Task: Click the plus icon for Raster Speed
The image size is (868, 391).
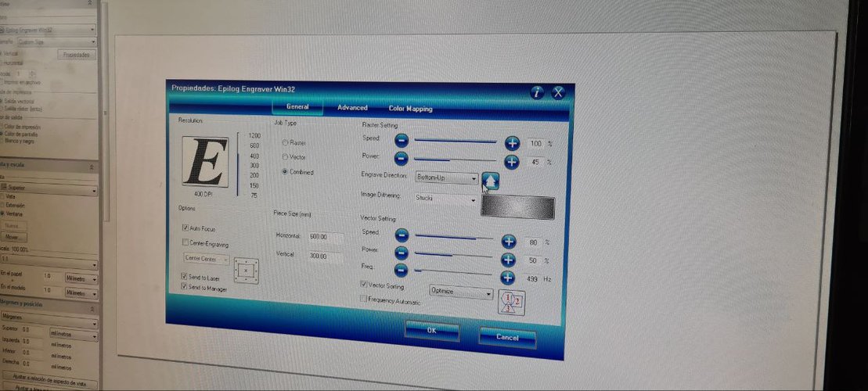Action: pyautogui.click(x=512, y=143)
